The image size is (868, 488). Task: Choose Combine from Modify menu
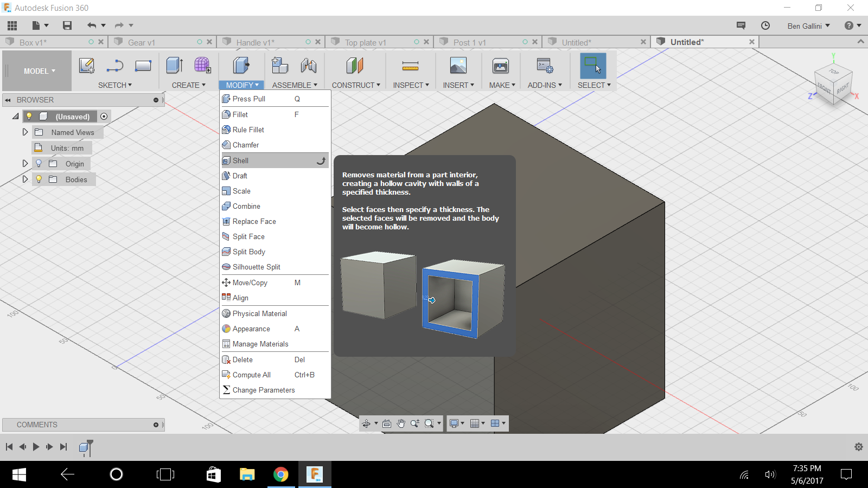[275, 206]
